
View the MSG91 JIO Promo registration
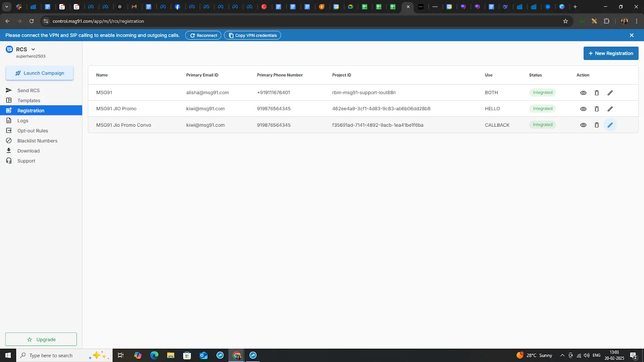click(x=583, y=109)
